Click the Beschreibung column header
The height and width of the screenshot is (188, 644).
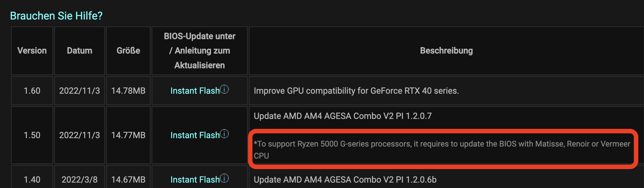(x=446, y=50)
